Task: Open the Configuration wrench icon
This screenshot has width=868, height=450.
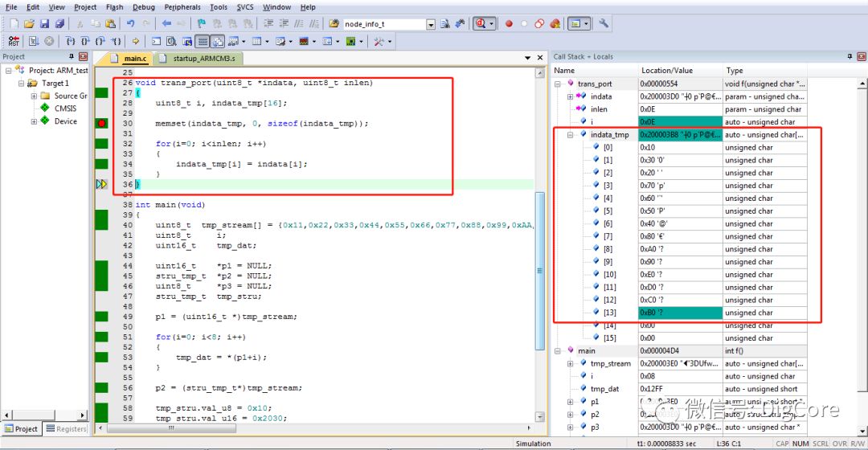Action: click(x=604, y=24)
